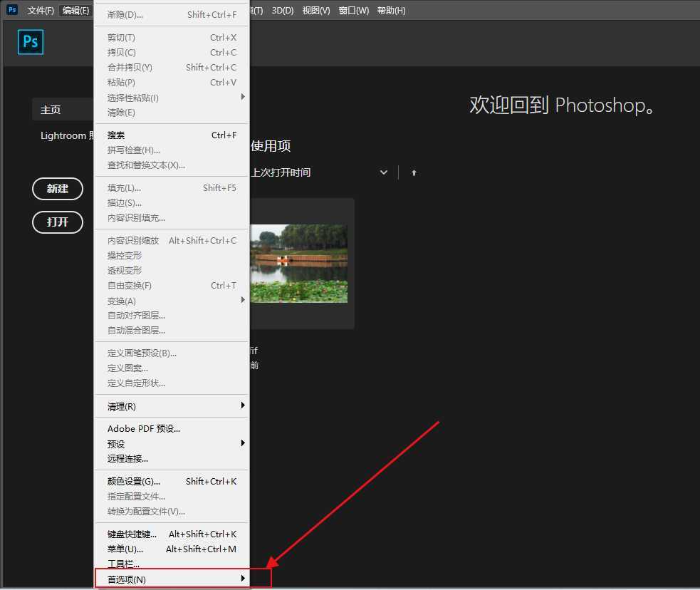Click the Photoshop logo icon
This screenshot has height=590, width=700.
point(30,41)
